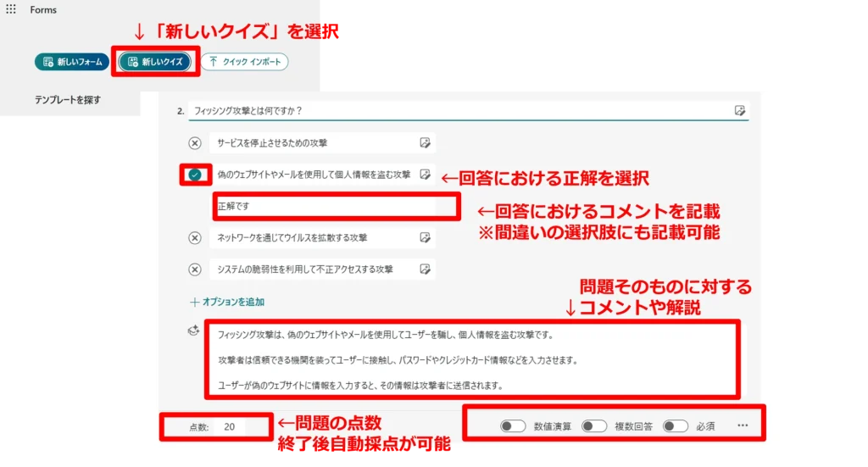Viewport: 868px width, 467px height.
Task: Insert media for サービスを停止させるための攻撃 option
Action: [425, 143]
